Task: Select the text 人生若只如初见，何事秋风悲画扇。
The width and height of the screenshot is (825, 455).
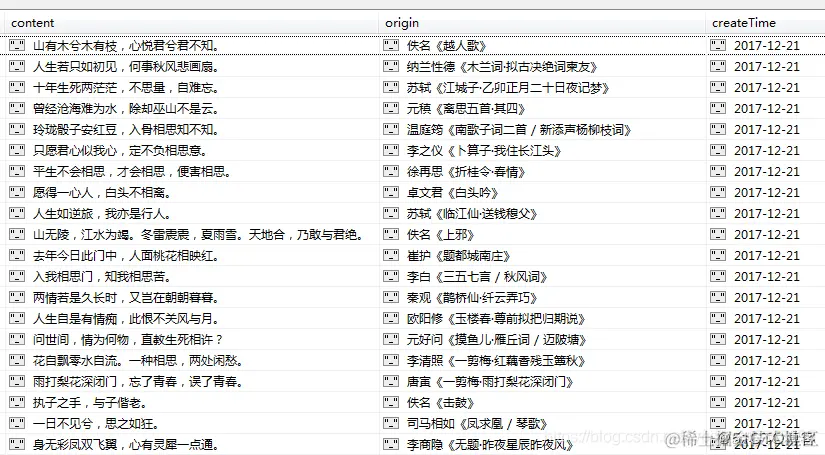Action: tap(126, 67)
